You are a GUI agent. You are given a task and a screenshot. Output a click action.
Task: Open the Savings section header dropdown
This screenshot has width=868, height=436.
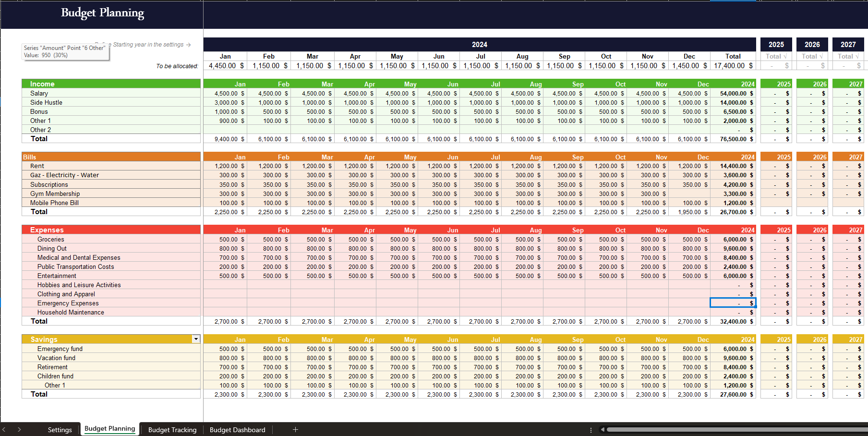pyautogui.click(x=196, y=339)
